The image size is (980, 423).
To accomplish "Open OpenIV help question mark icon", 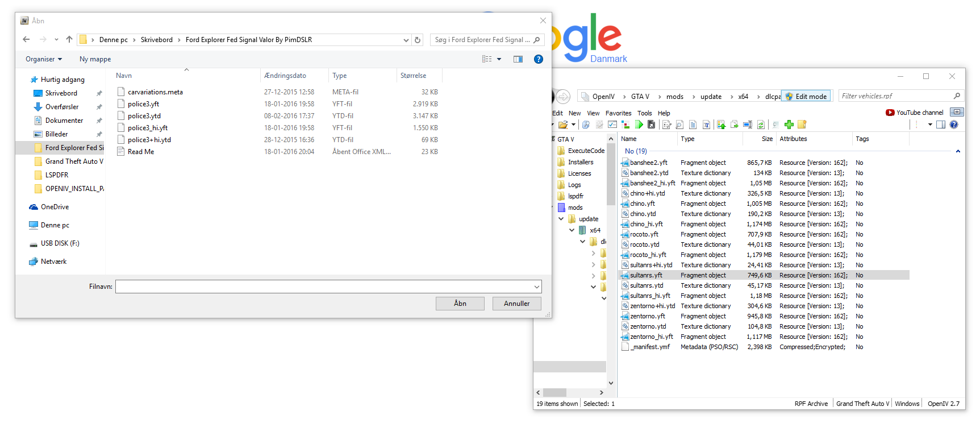I will (x=954, y=125).
